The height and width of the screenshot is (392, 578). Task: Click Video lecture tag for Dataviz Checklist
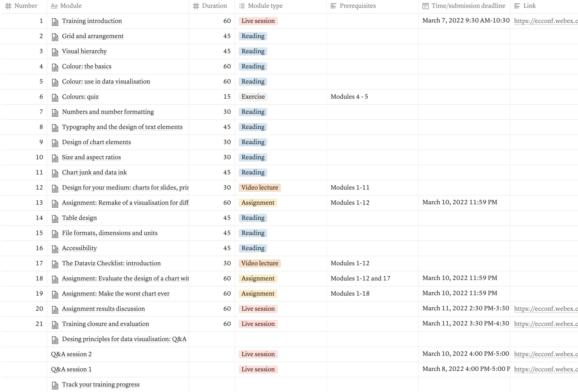pyautogui.click(x=259, y=263)
